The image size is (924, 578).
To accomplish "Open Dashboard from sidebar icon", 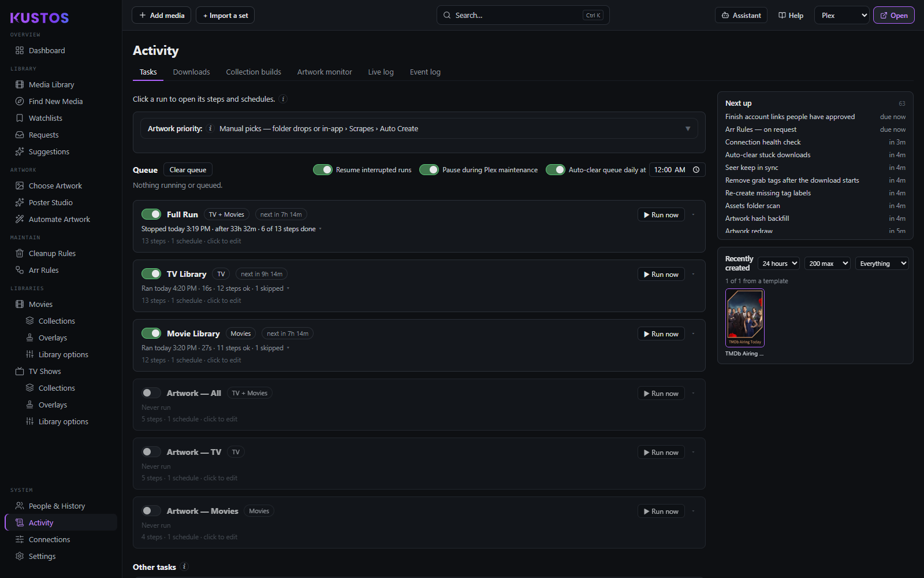I will coord(20,50).
